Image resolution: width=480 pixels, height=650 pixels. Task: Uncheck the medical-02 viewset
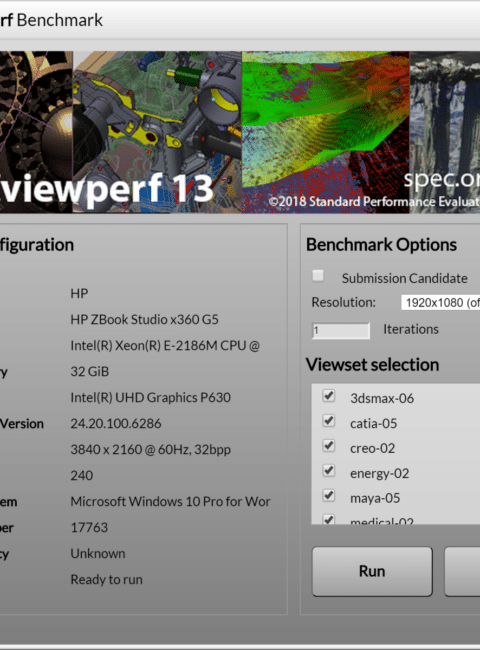329,519
